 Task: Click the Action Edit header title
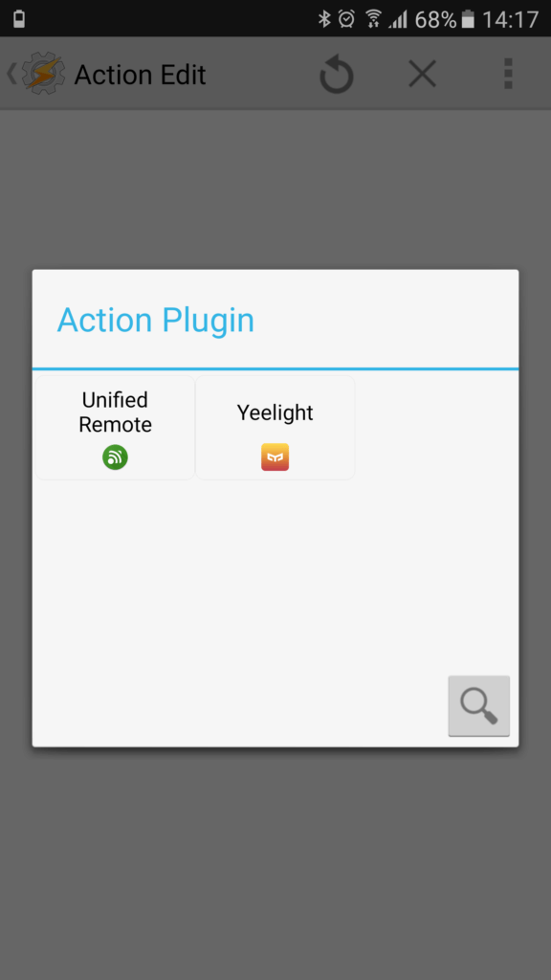click(140, 75)
